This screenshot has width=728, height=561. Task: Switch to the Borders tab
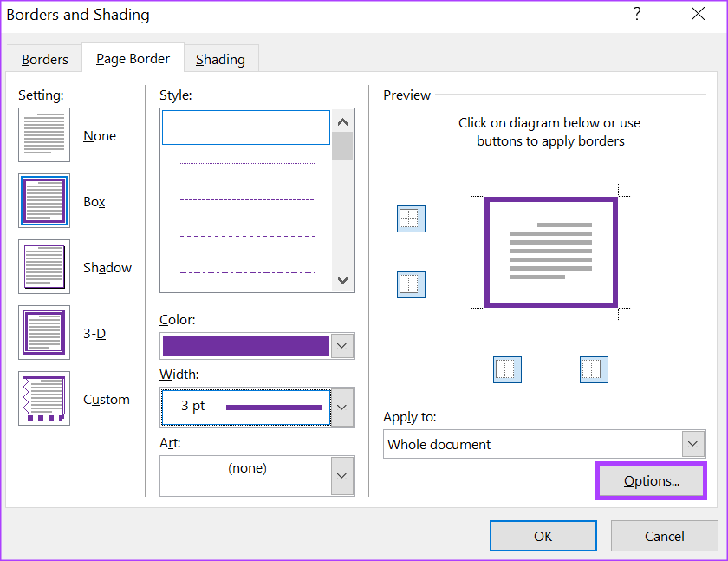(44, 59)
